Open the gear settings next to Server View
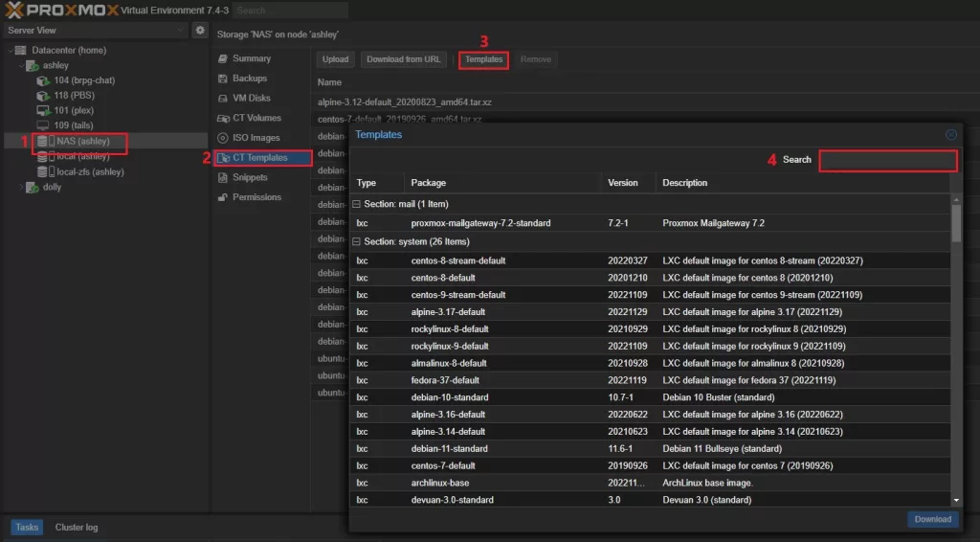980x542 pixels. [x=199, y=30]
